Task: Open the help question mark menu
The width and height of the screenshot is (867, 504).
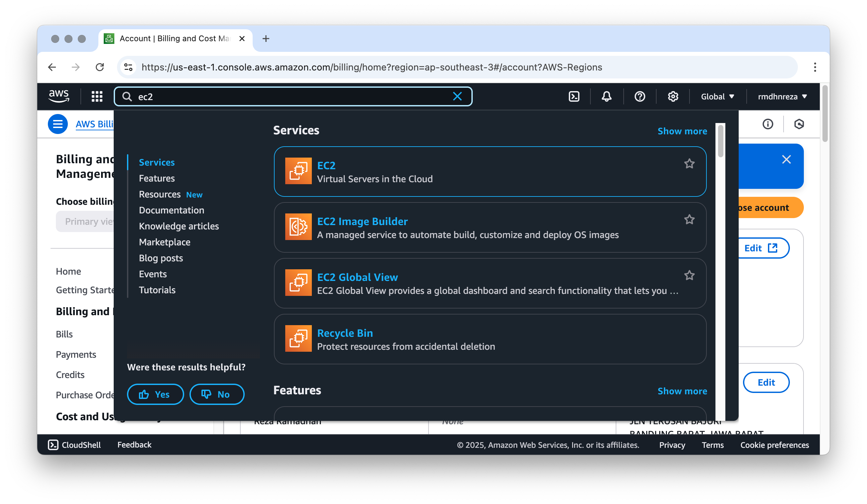Action: (640, 97)
